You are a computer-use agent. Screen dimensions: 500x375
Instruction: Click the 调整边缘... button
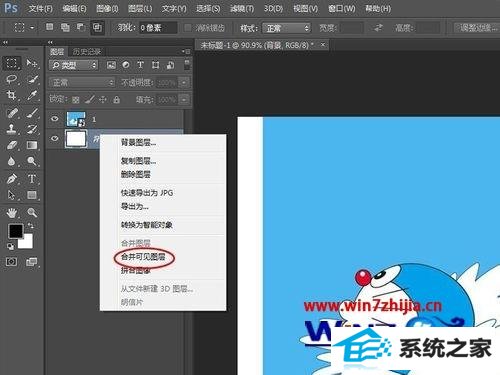[477, 28]
